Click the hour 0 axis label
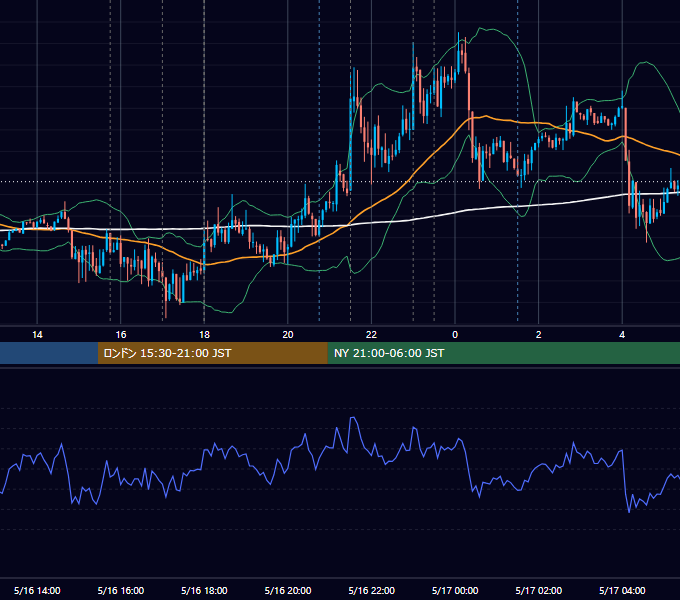The image size is (680, 600). 455,335
